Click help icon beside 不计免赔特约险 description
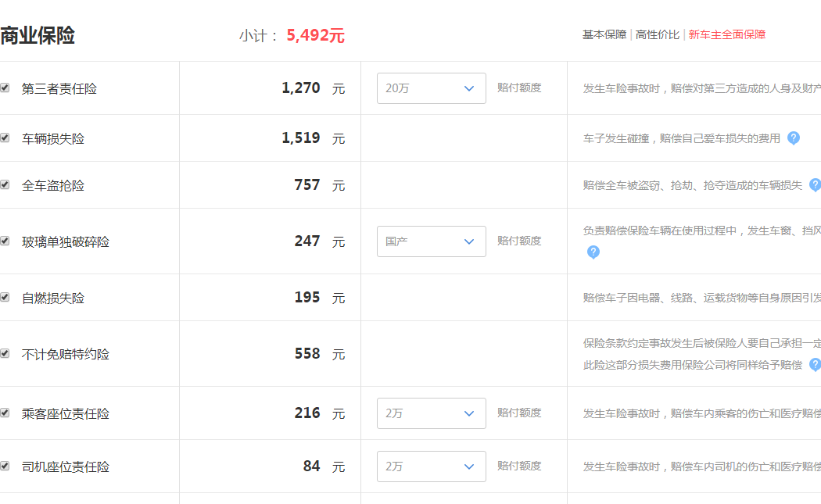The width and height of the screenshot is (821, 504). coord(815,364)
